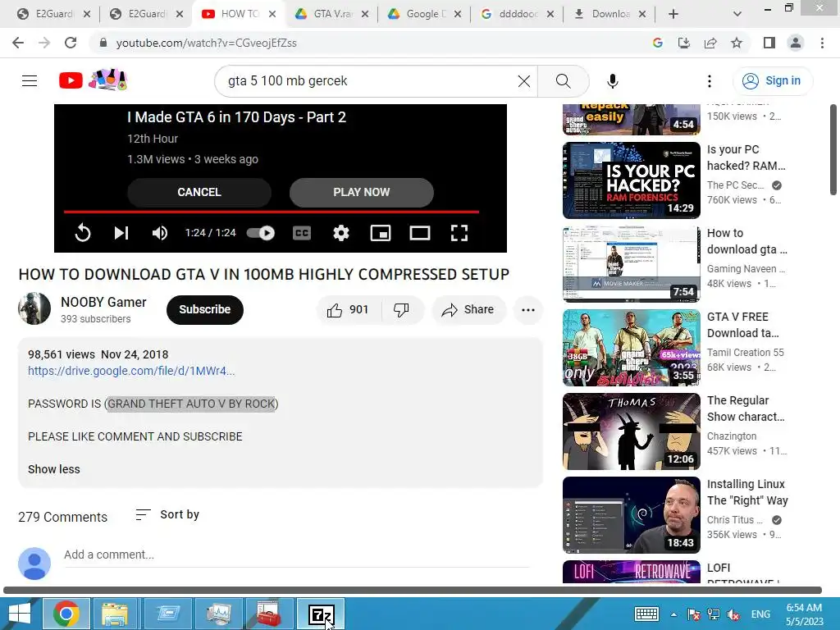Switch to the Downloads tab

click(610, 14)
